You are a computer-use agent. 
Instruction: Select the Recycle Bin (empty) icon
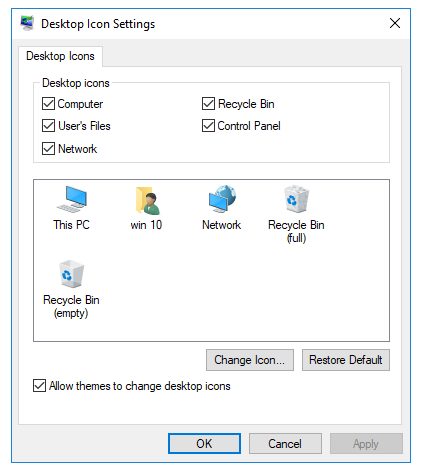point(71,289)
